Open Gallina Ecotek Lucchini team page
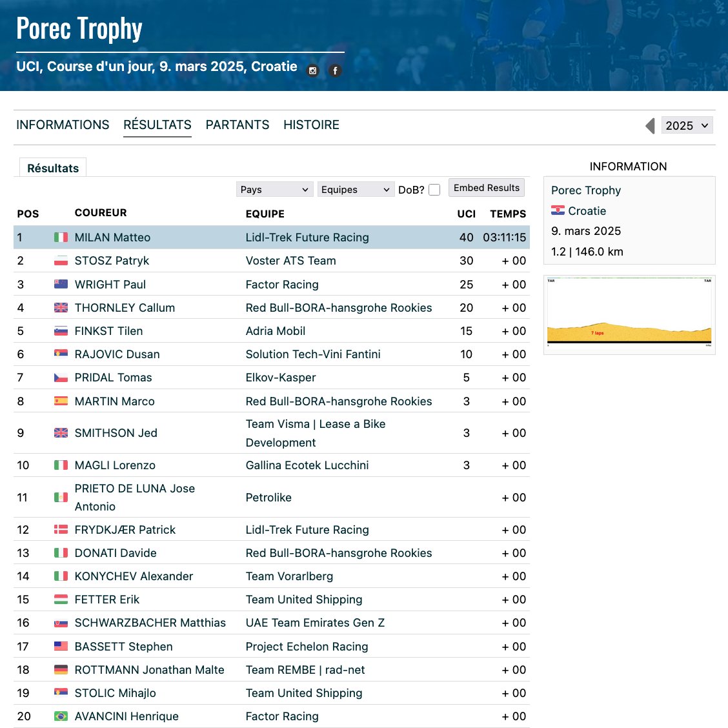The image size is (728, 728). click(307, 465)
